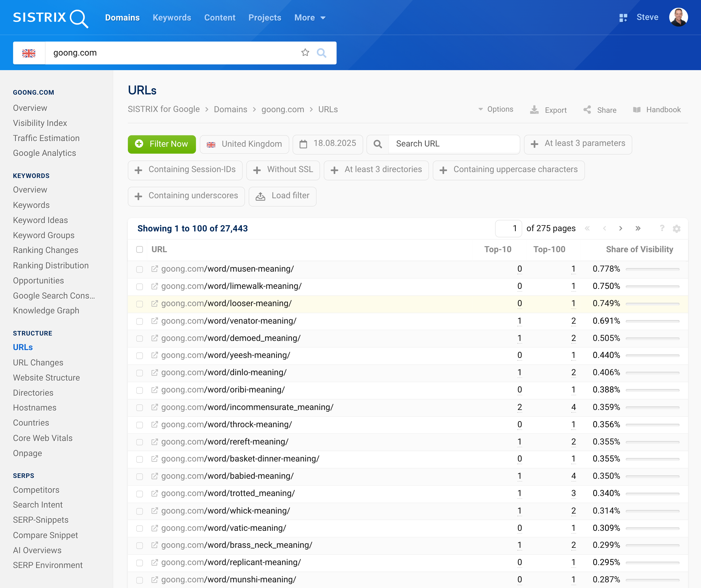Toggle the select-all checkbox in URL header
Image resolution: width=701 pixels, height=588 pixels.
140,250
